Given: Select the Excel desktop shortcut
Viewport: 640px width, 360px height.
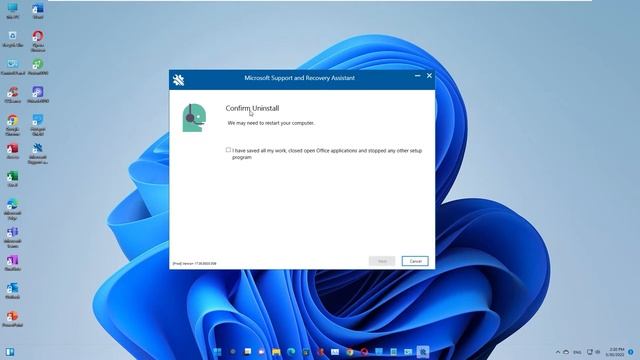Looking at the screenshot, I should coord(13,179).
